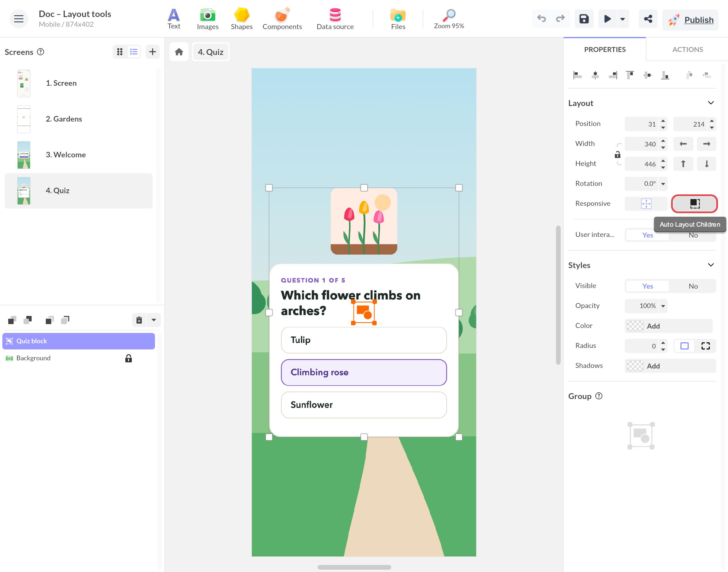This screenshot has height=572, width=728.
Task: Click Auto Layout Children button
Action: tap(694, 203)
